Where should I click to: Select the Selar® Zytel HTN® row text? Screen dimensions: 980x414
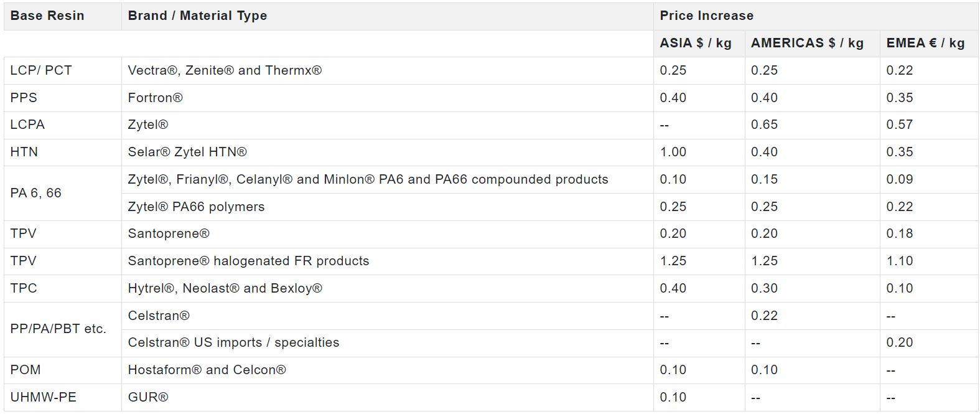tap(187, 153)
